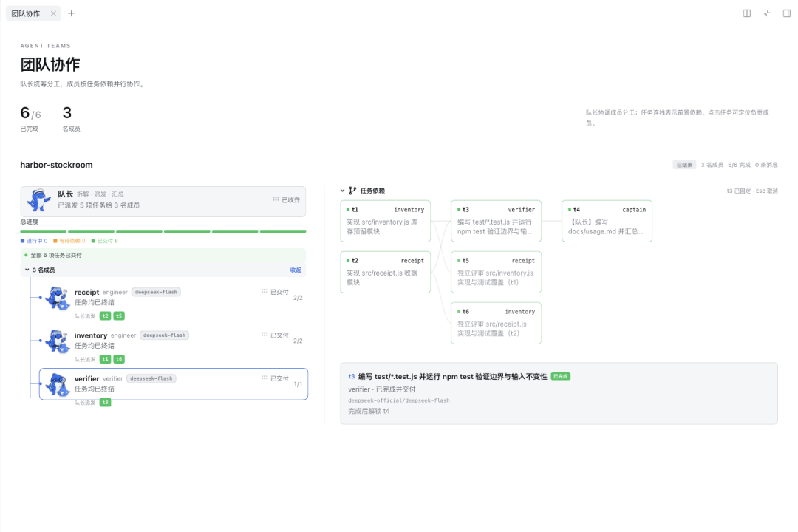Screen dimensions: 798x532
Task: Open task card t4 assigned to captain
Action: click(x=607, y=221)
